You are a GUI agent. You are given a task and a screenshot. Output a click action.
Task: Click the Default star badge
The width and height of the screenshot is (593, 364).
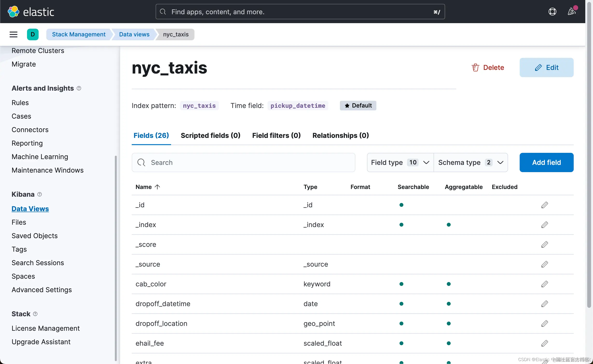pyautogui.click(x=358, y=106)
